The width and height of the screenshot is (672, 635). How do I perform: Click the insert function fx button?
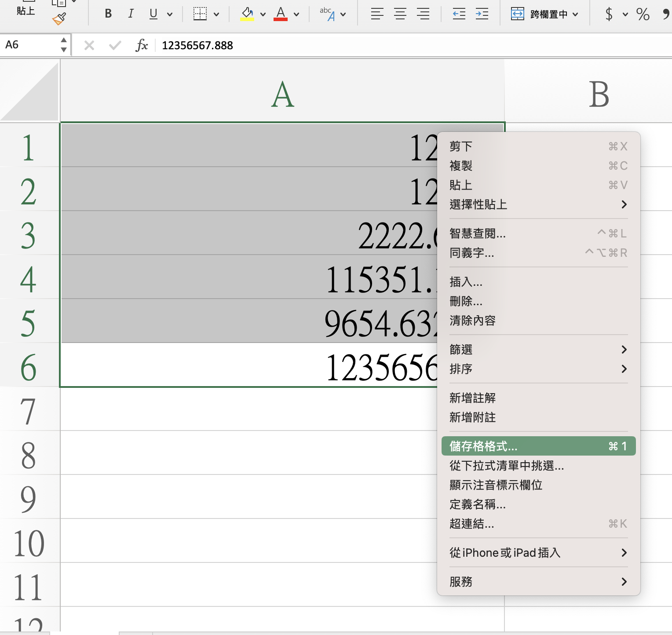[x=142, y=45]
